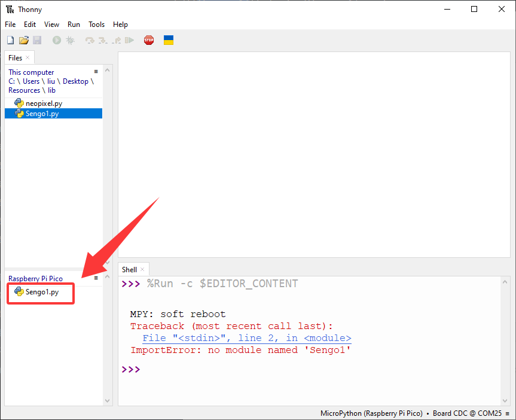Close the Thonny window
Image resolution: width=516 pixels, height=420 pixels.
coord(501,9)
